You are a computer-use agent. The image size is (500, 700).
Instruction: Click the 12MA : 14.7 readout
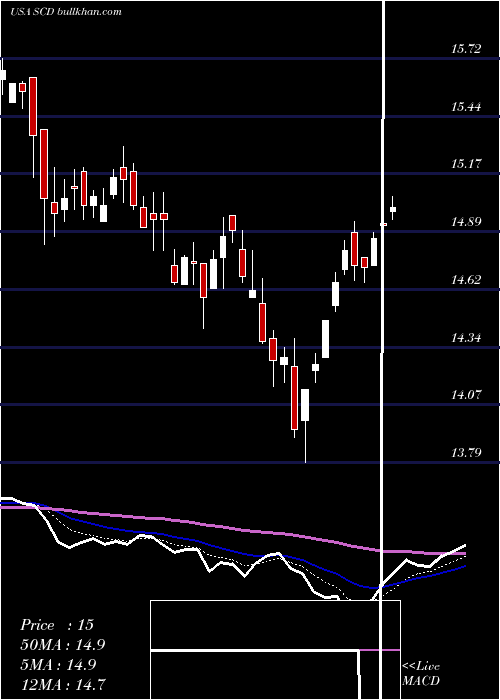coord(63,684)
